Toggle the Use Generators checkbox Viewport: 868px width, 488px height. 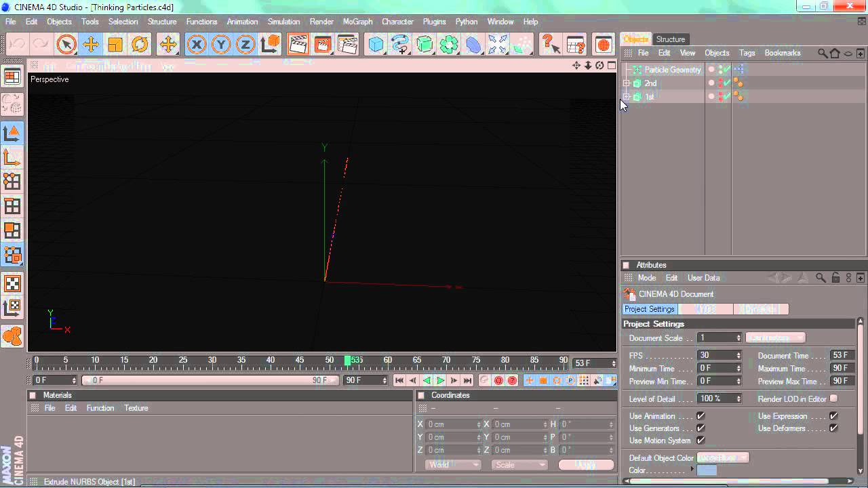pos(701,428)
